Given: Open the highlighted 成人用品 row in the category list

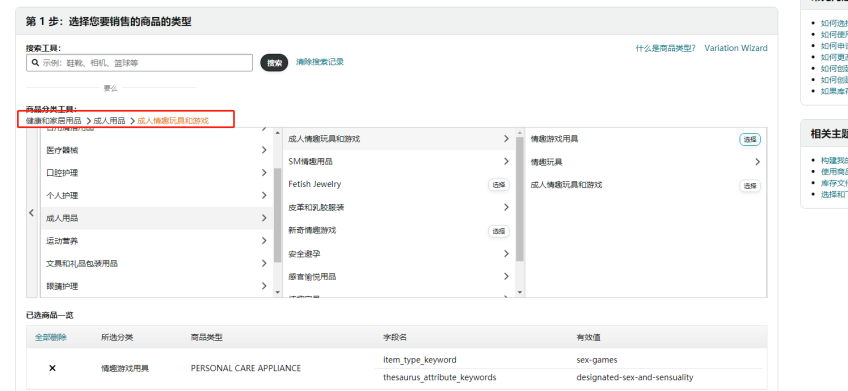Looking at the screenshot, I should [x=157, y=218].
